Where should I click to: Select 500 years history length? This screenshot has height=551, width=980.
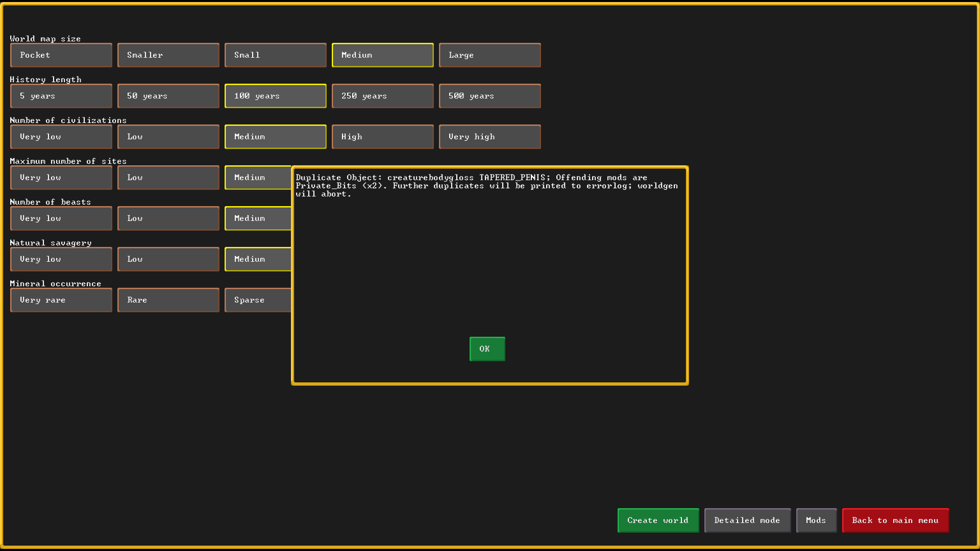click(x=490, y=96)
